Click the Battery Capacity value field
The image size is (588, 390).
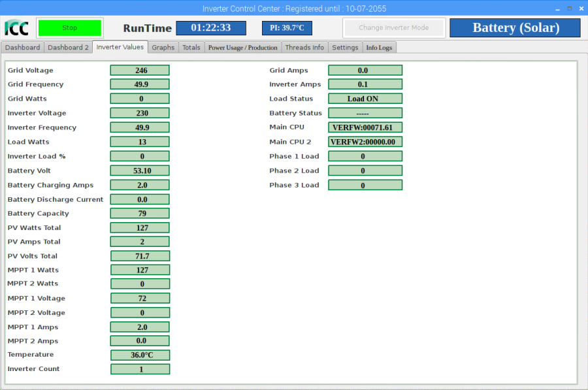coord(140,214)
